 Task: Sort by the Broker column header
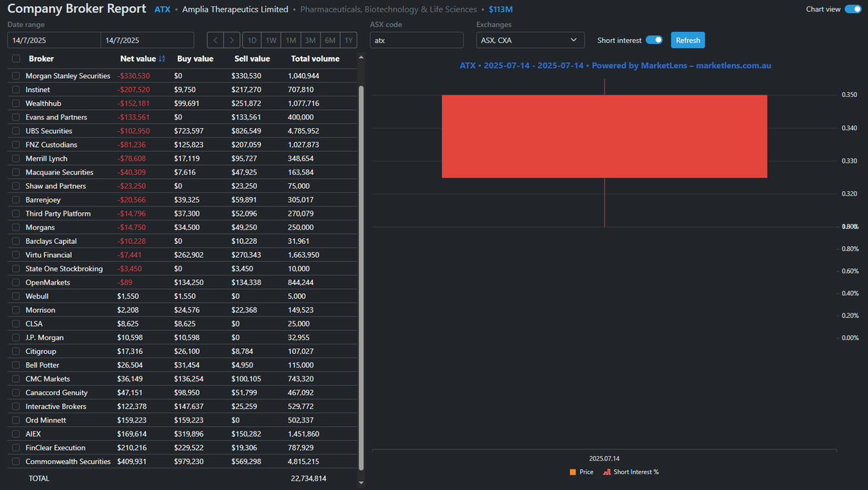click(41, 59)
